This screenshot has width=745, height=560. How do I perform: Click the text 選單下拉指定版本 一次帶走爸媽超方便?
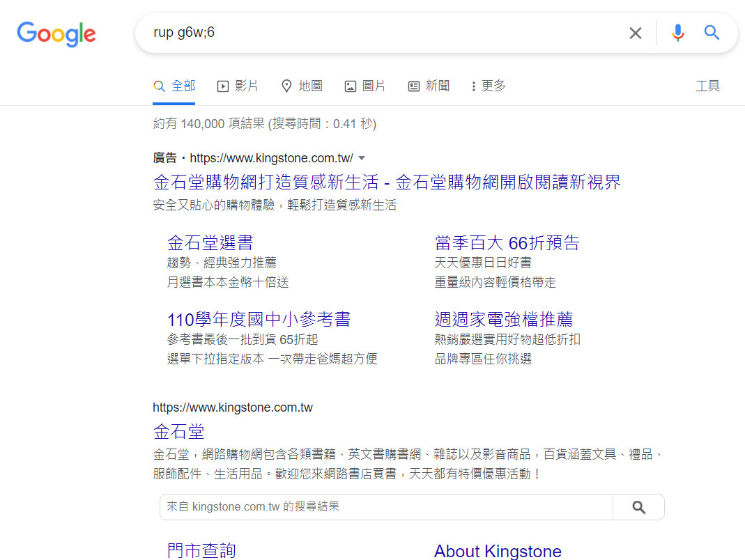point(272,359)
